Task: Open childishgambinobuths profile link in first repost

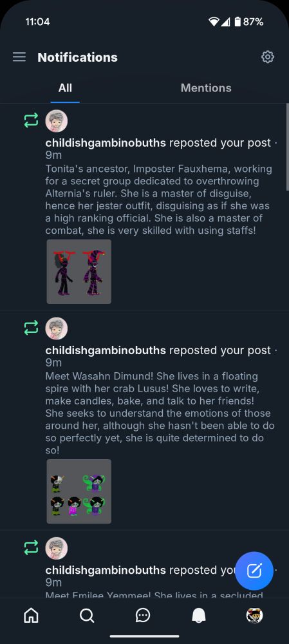Action: pyautogui.click(x=106, y=143)
